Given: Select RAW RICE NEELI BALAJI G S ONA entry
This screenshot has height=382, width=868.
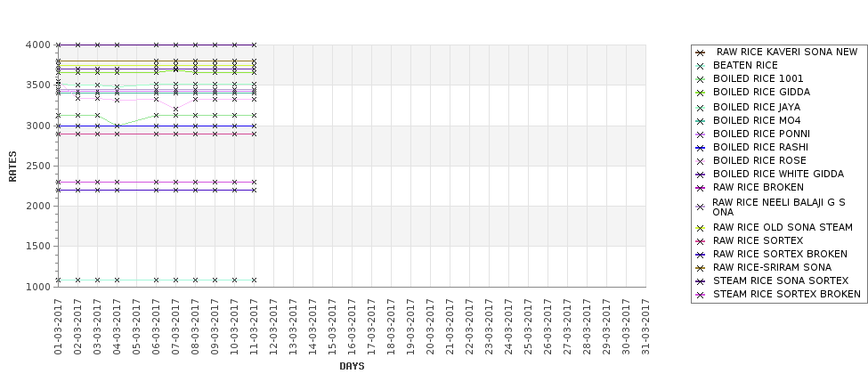Looking at the screenshot, I should click(x=778, y=207).
